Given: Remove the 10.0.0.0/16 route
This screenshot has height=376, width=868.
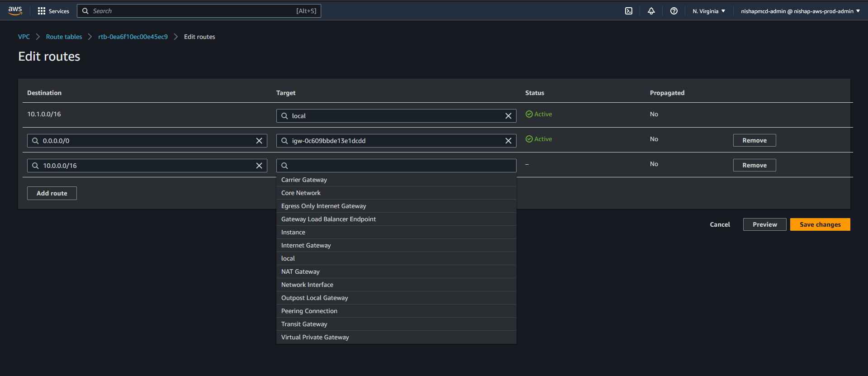Looking at the screenshot, I should pos(754,165).
